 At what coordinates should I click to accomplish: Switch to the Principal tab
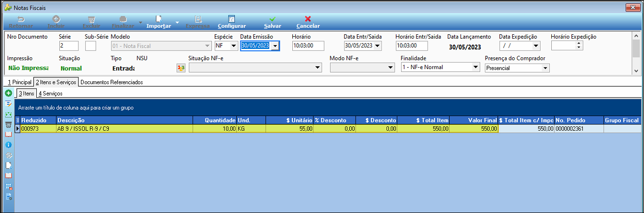(19, 82)
